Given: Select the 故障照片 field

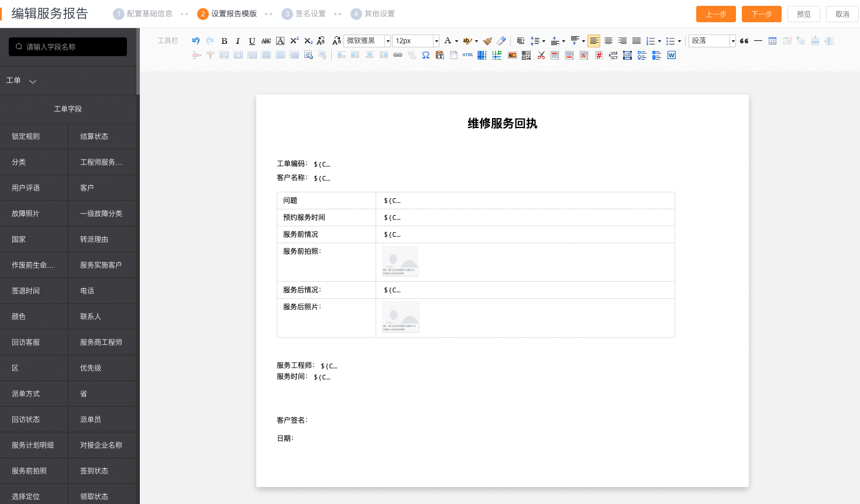Looking at the screenshot, I should pyautogui.click(x=34, y=213).
